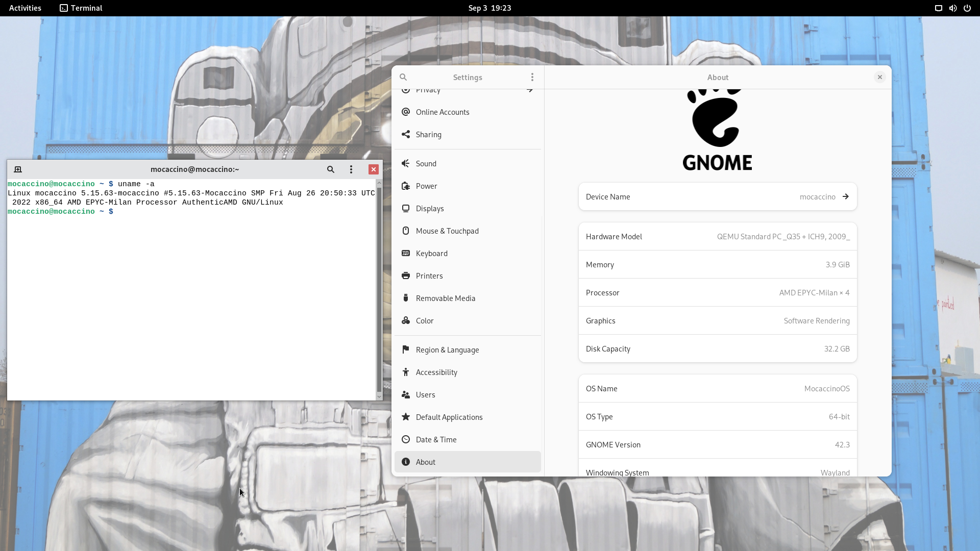This screenshot has height=551, width=980.
Task: Click the Mouse & Touchpad icon
Action: pos(406,231)
